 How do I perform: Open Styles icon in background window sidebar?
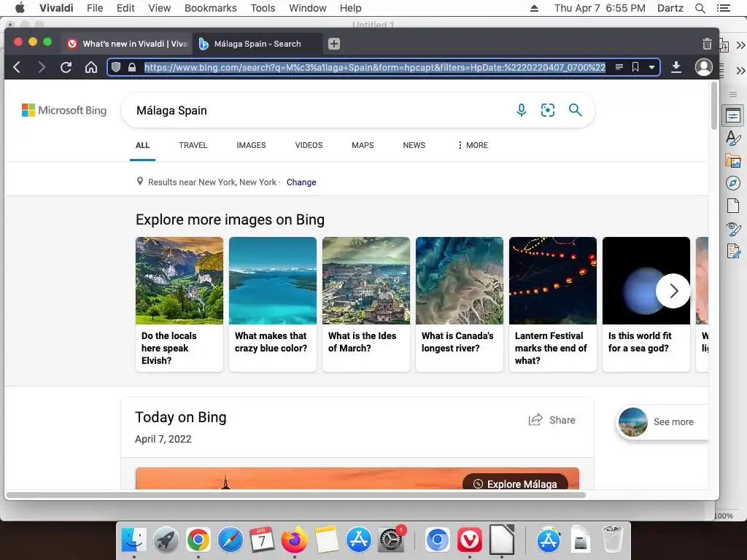(733, 138)
